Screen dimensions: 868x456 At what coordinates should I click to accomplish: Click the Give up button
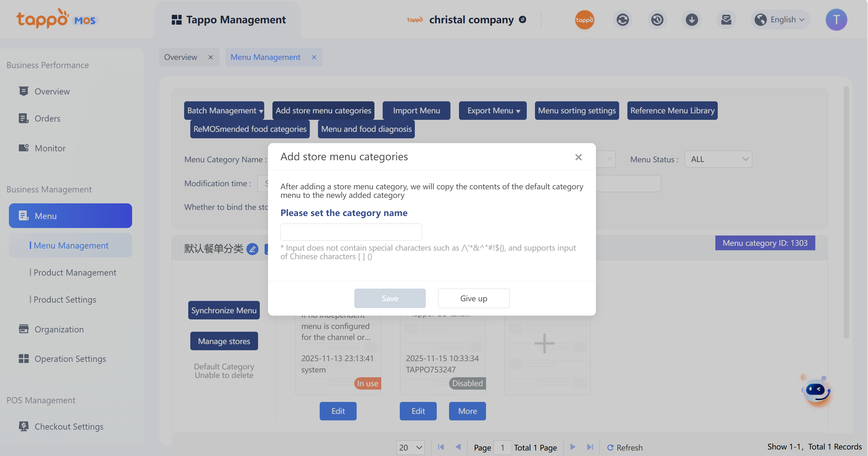pyautogui.click(x=474, y=299)
